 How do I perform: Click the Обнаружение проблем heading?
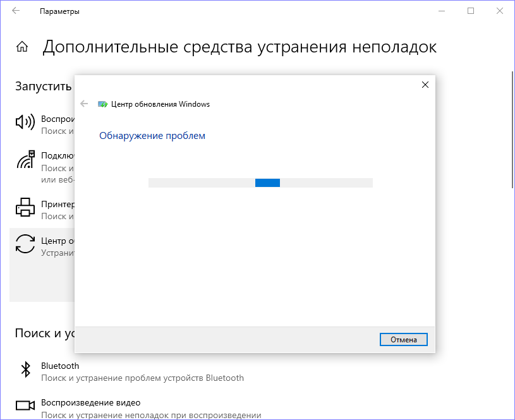[152, 136]
